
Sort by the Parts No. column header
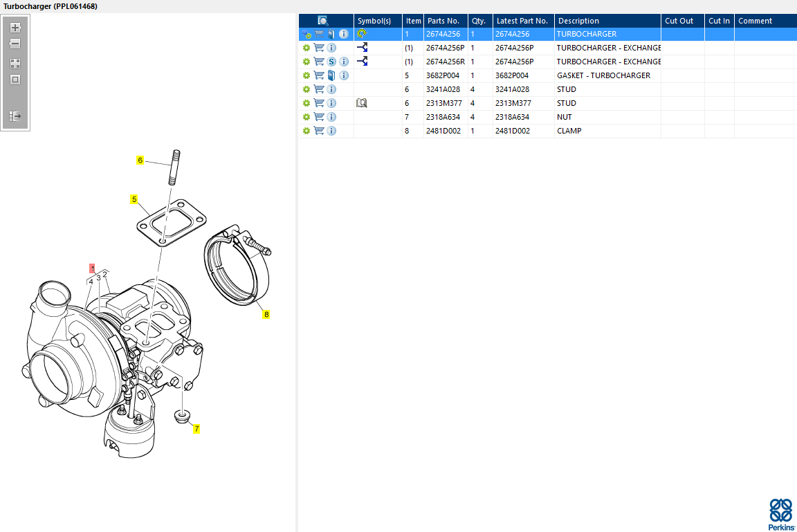[x=446, y=21]
